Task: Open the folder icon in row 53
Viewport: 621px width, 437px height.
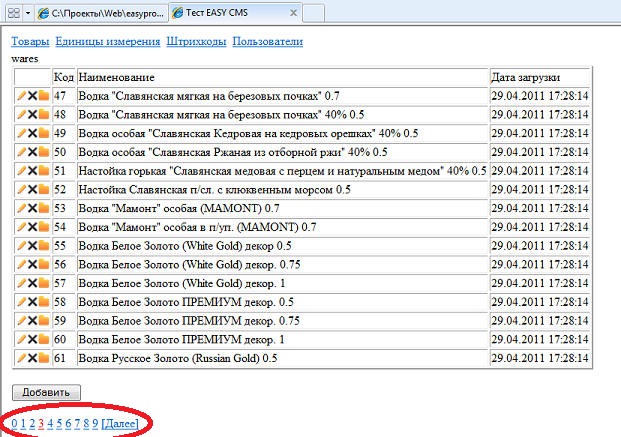Action: (44, 208)
